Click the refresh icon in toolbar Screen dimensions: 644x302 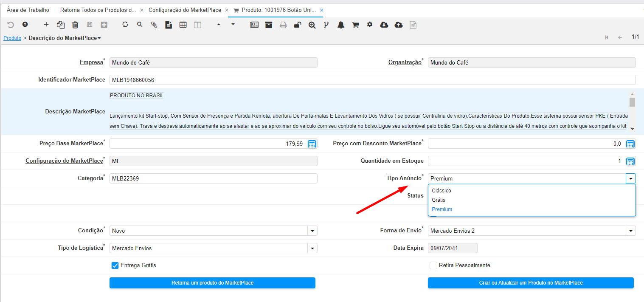click(125, 25)
